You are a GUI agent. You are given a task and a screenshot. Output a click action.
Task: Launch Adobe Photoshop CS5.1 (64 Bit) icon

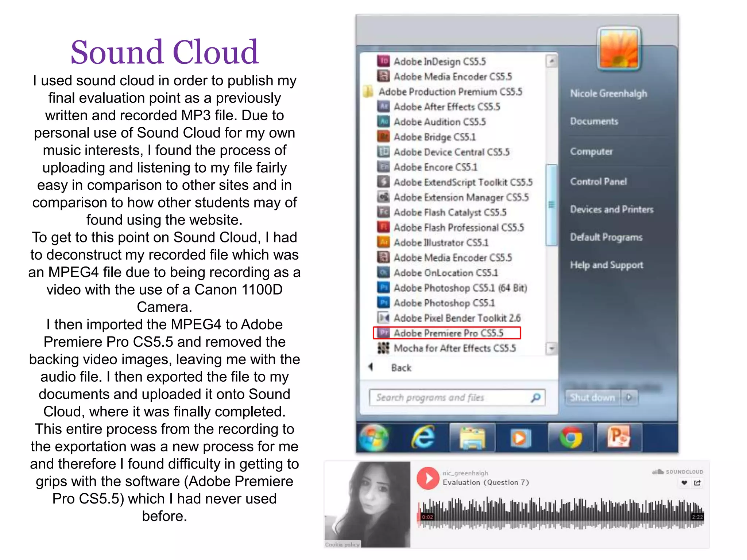pyautogui.click(x=383, y=288)
